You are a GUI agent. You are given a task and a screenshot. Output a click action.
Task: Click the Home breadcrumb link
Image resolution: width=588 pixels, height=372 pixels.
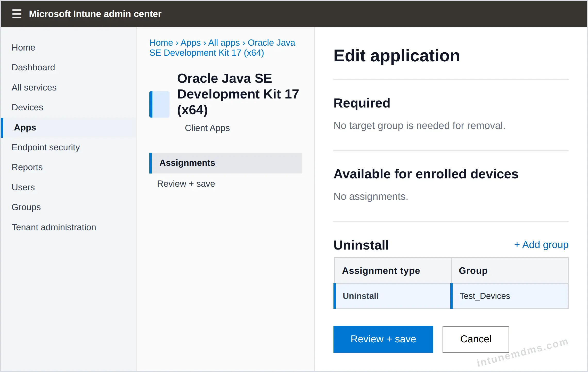161,43
